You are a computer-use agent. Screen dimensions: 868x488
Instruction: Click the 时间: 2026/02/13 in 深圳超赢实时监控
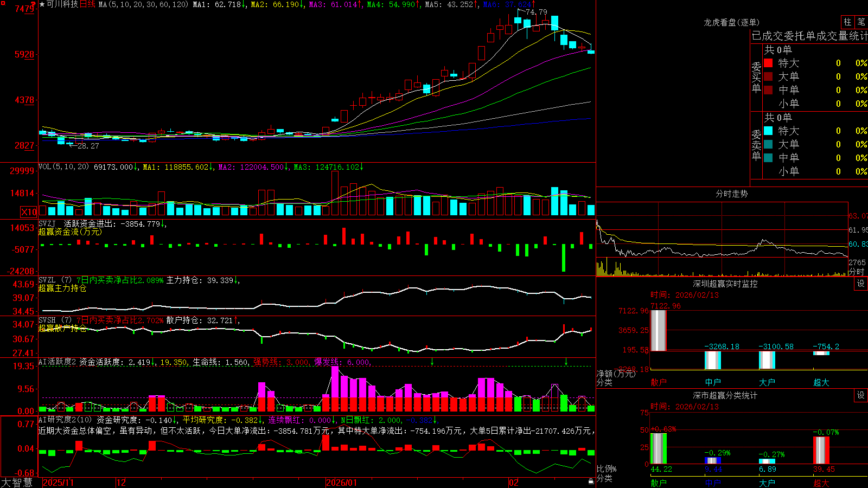point(685,295)
